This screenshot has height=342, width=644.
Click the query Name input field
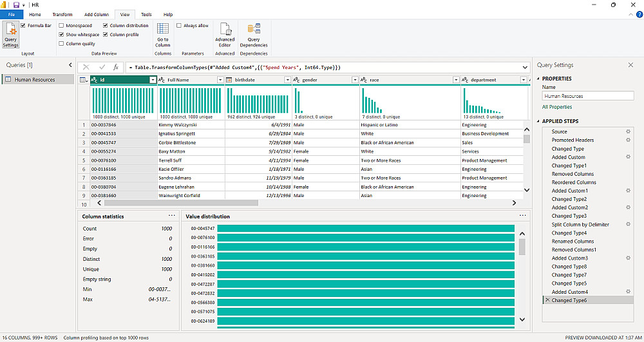[587, 96]
